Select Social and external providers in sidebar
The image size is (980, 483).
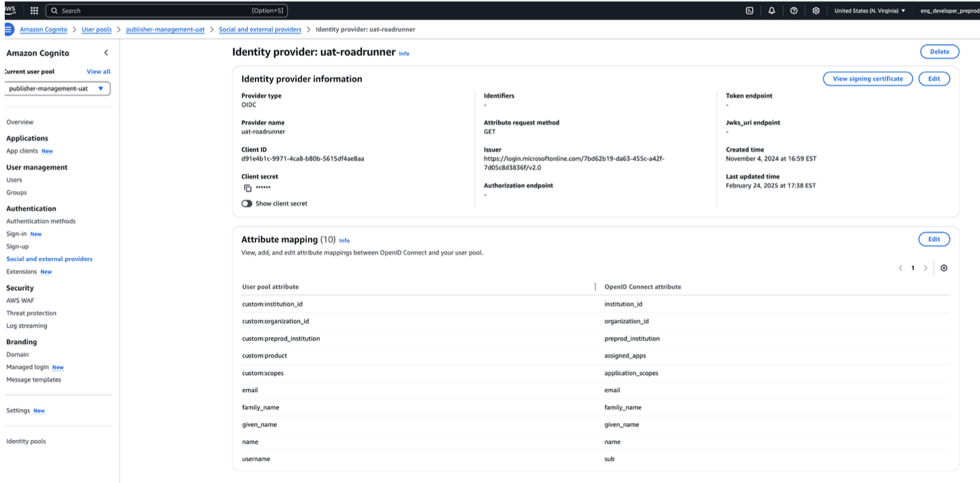[49, 259]
